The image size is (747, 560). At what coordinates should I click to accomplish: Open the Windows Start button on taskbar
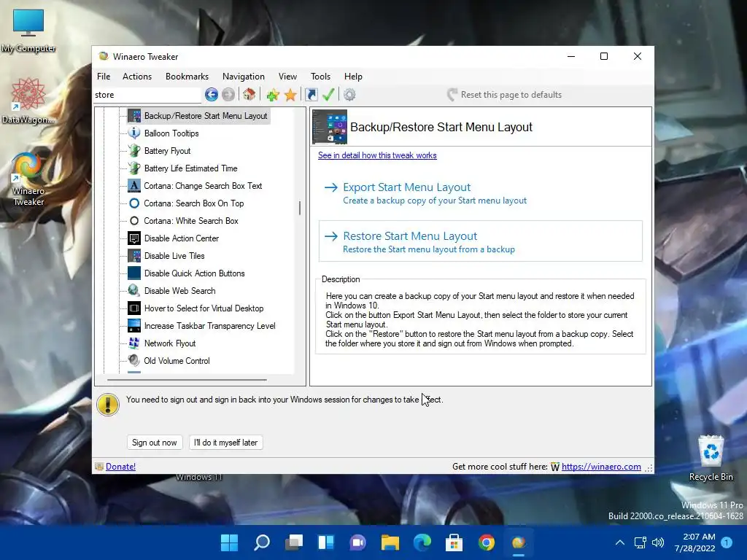(229, 542)
